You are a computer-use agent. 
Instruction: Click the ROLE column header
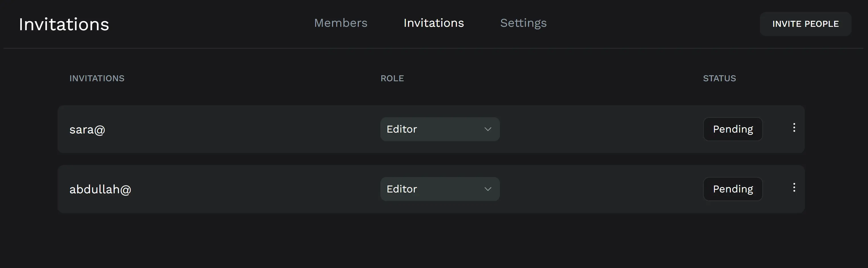tap(392, 78)
